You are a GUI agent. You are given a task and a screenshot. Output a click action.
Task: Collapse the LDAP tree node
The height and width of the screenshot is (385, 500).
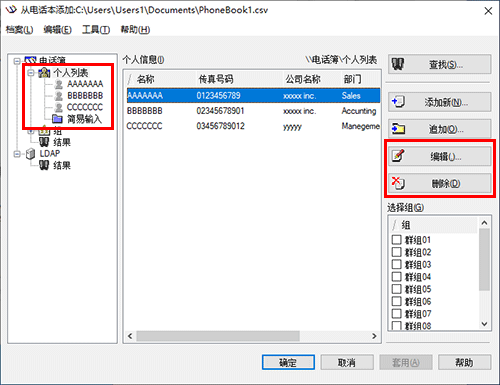(17, 154)
